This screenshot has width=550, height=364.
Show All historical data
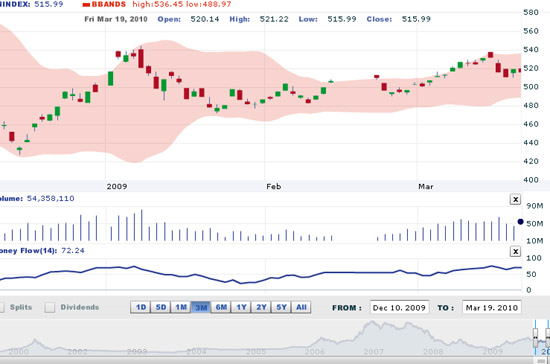tap(301, 308)
